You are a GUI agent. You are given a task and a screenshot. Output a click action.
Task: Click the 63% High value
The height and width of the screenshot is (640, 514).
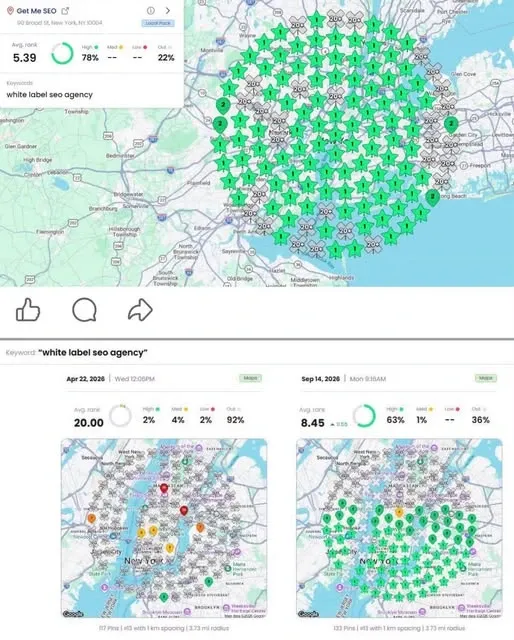click(x=396, y=420)
